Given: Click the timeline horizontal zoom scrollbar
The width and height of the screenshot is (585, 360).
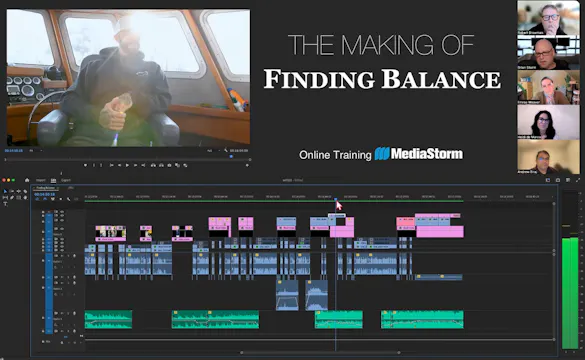Looking at the screenshot, I should coord(320,353).
